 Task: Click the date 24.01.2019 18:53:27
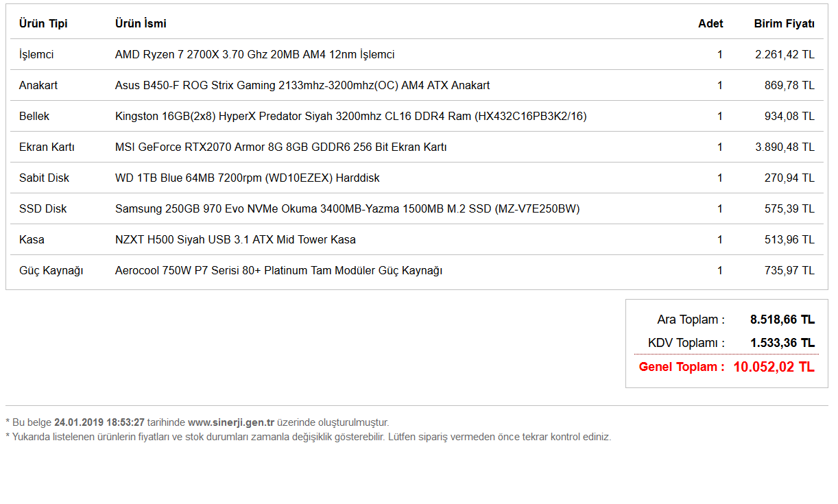tap(99, 422)
